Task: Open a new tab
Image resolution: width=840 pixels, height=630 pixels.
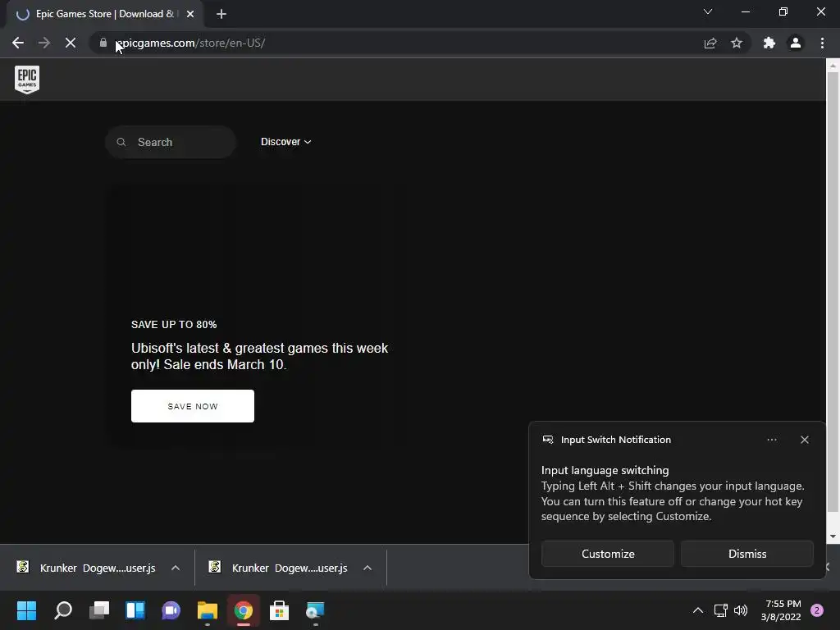Action: pyautogui.click(x=221, y=14)
